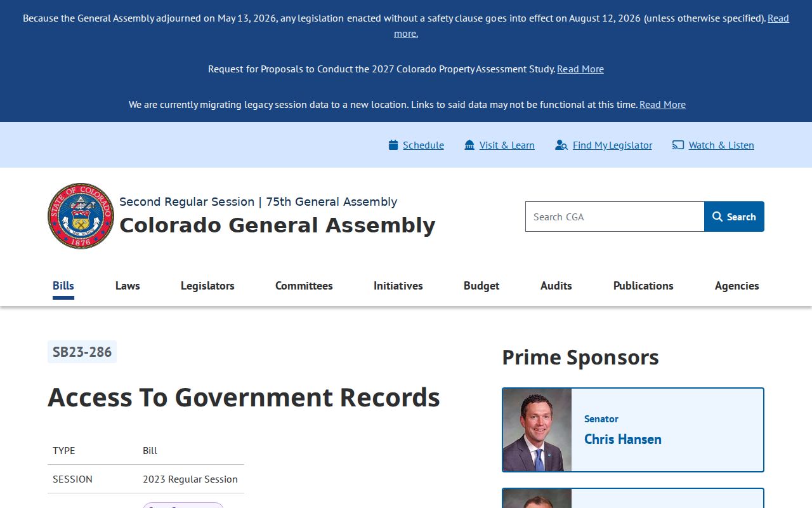Image resolution: width=812 pixels, height=508 pixels.
Task: Click the SB23-286 bill number badge
Action: pyautogui.click(x=82, y=352)
